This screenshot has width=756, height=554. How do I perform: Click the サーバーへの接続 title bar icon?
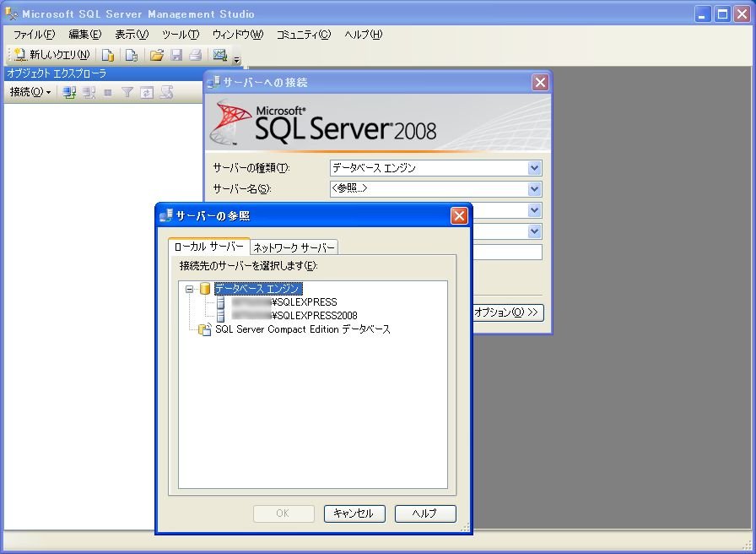tap(213, 83)
